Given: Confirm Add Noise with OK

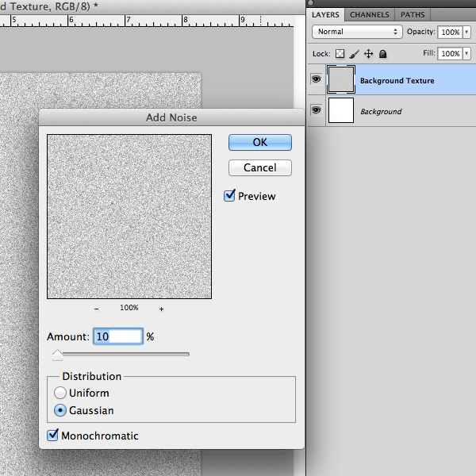Looking at the screenshot, I should [x=260, y=142].
